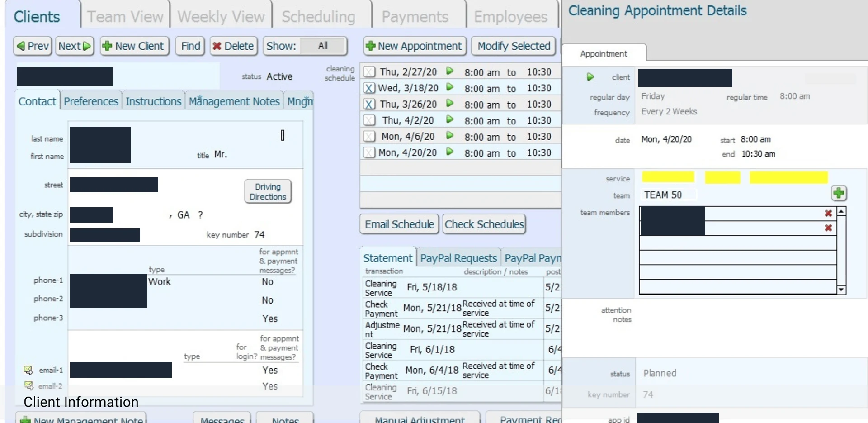Click green arrow next to Wed, 3/18/20 appointment

(449, 87)
